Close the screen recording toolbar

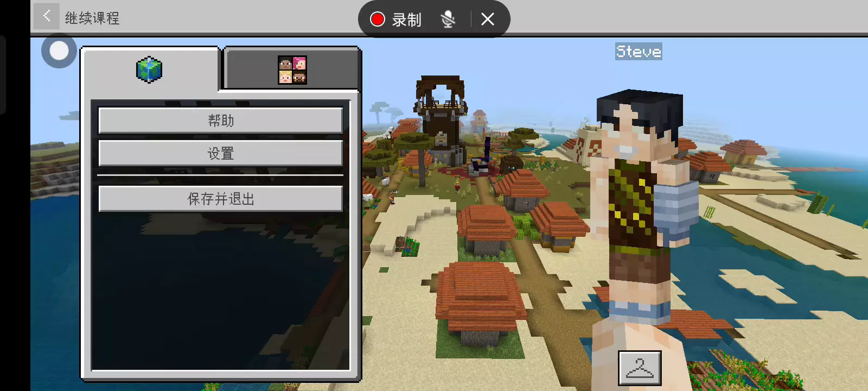click(488, 20)
